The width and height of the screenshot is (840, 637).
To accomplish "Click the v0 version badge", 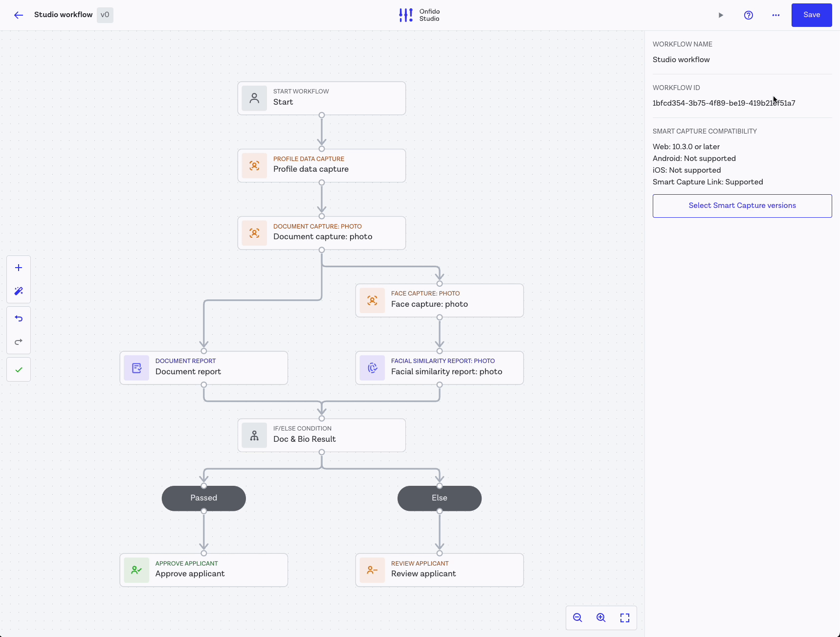I will [105, 15].
